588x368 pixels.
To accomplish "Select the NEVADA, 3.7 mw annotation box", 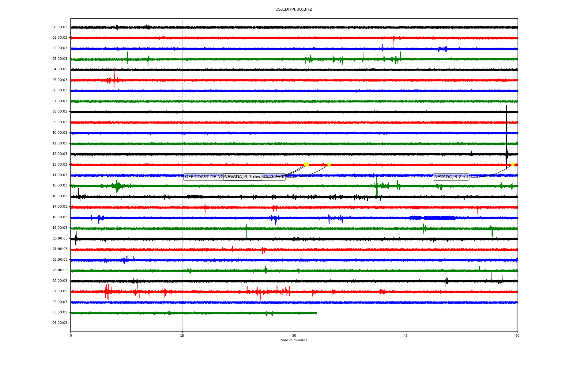I will click(243, 177).
